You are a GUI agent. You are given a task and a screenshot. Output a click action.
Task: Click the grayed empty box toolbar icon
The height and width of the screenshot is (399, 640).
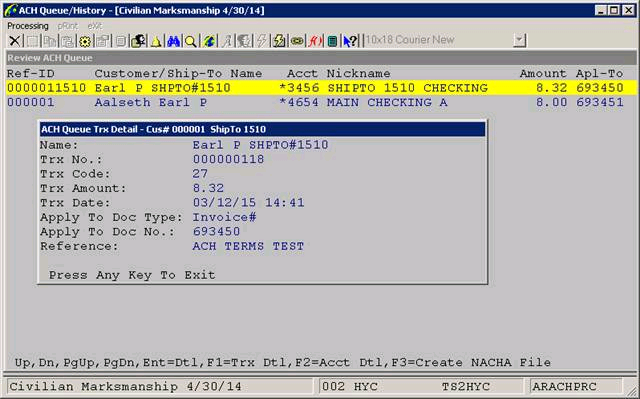[x=32, y=41]
